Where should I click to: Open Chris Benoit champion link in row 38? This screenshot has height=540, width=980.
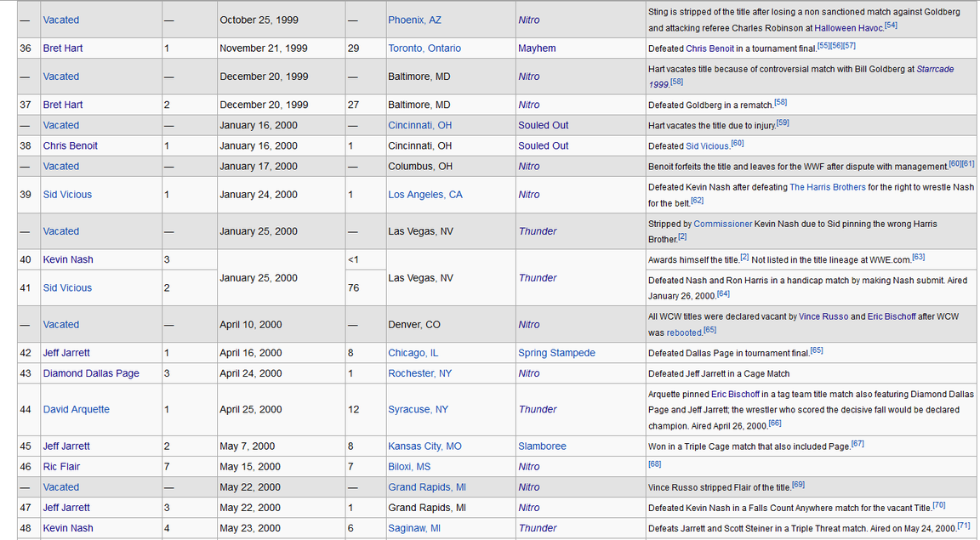click(x=70, y=146)
